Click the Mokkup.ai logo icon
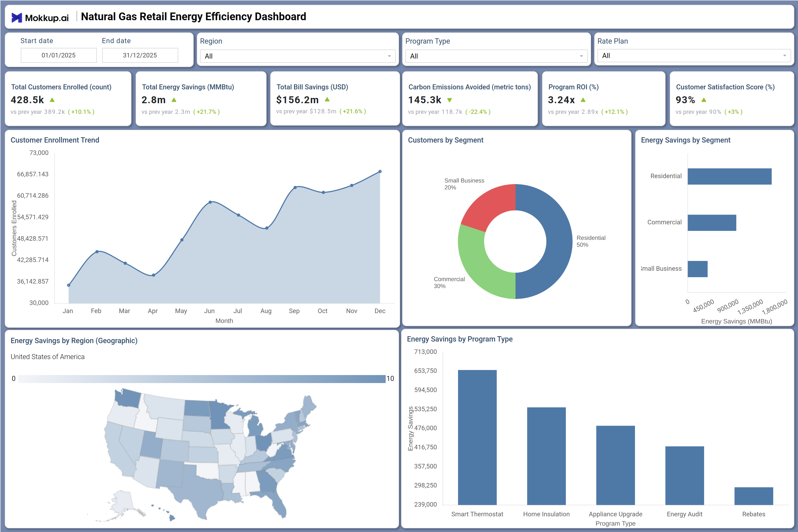 16,17
